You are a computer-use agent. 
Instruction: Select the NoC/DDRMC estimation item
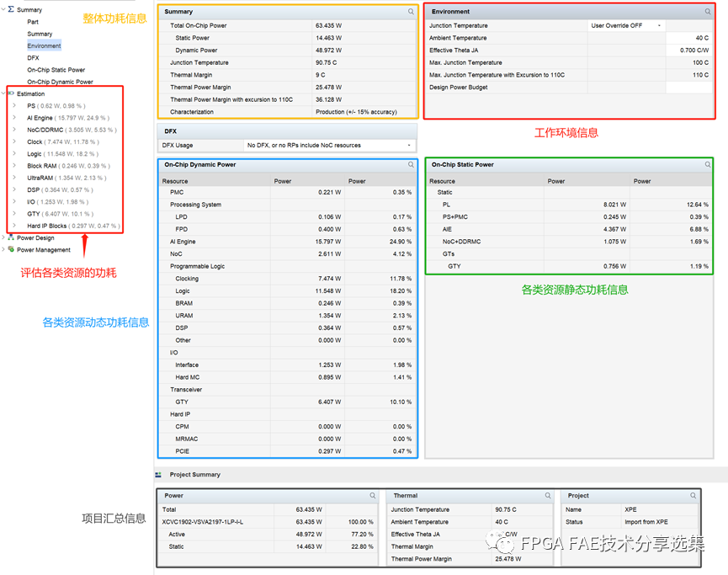tap(46, 130)
